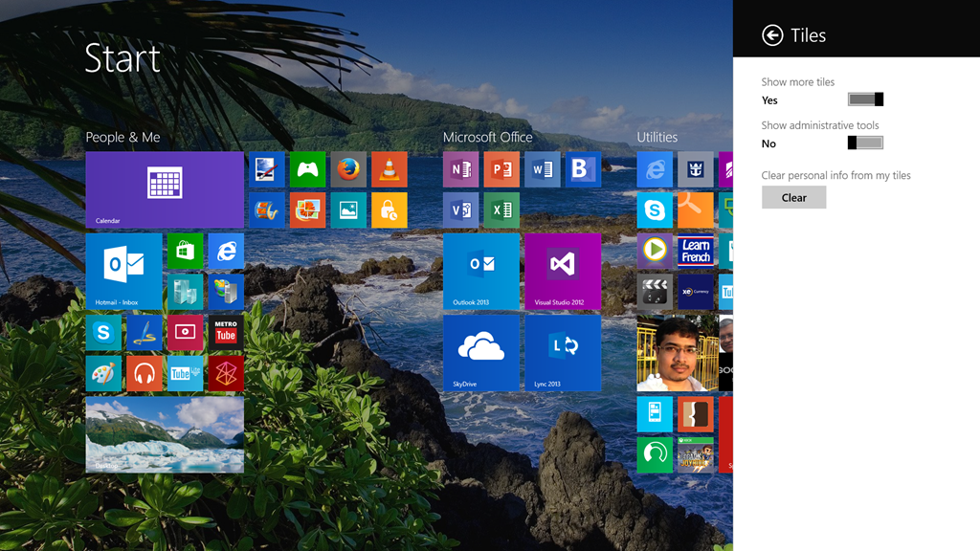Open Internet Explorer in People & Me group
980x551 pixels.
coord(226,252)
